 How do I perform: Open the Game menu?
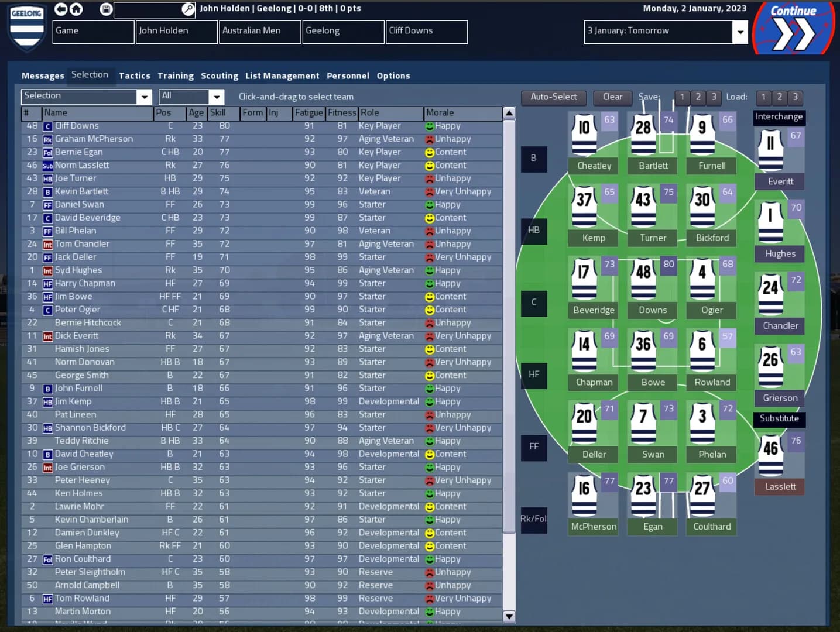[x=94, y=32]
